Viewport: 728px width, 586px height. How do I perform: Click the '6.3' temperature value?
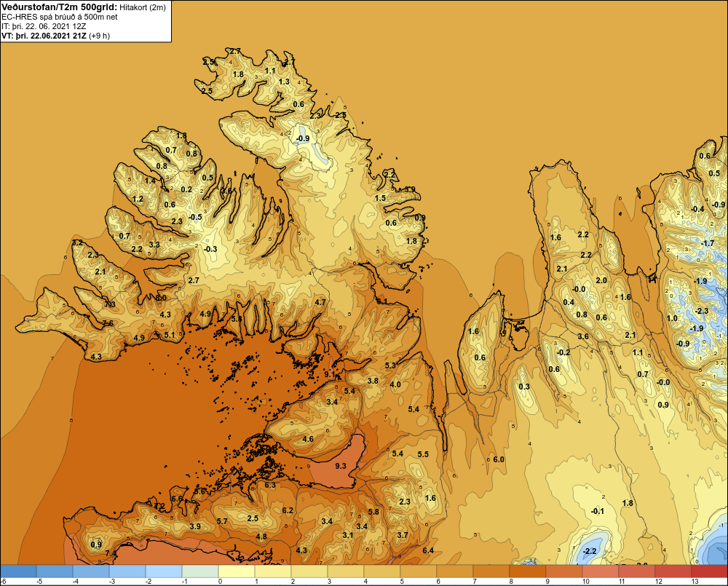[x=269, y=485]
